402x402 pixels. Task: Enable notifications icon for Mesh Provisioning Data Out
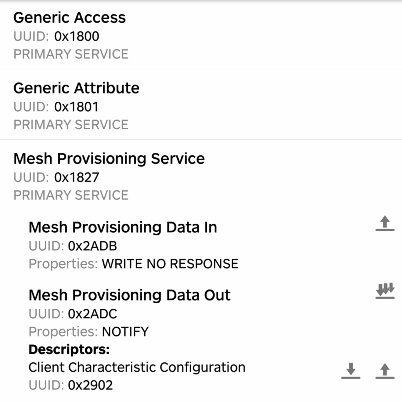coord(385,291)
